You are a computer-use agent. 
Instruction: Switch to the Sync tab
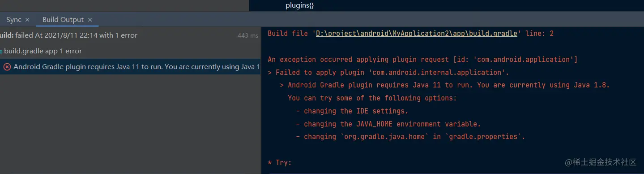(x=13, y=20)
